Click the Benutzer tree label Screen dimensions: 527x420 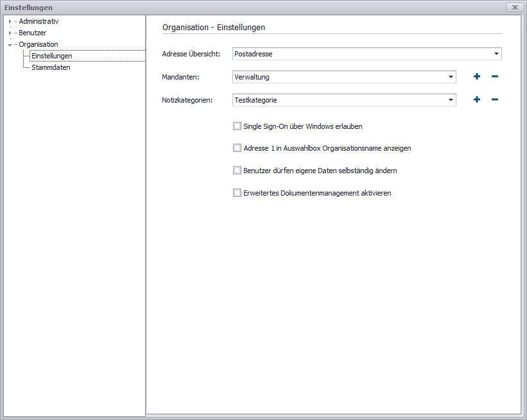tap(32, 33)
